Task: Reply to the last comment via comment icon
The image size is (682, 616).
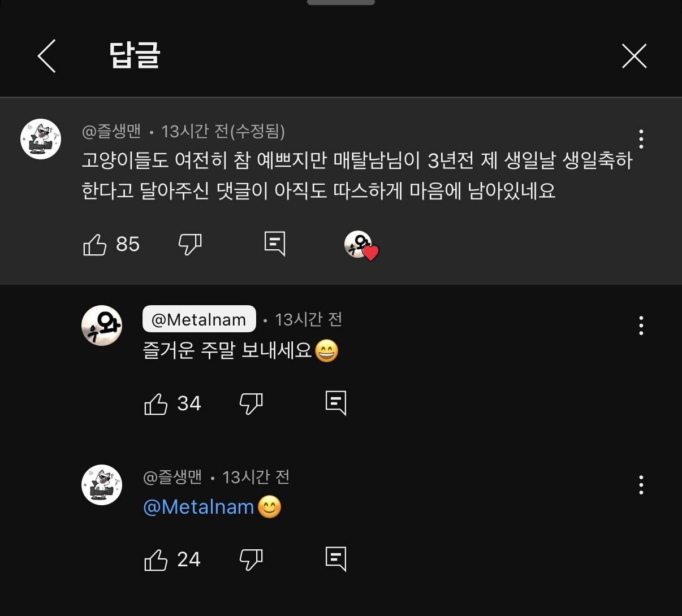Action: tap(336, 559)
